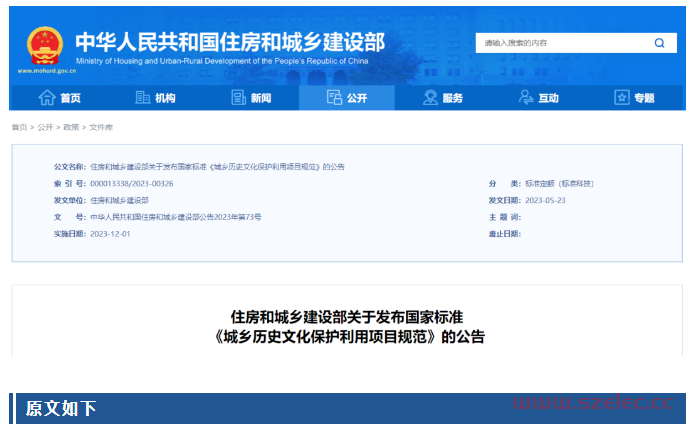Image resolution: width=693 pixels, height=429 pixels.
Task: Click the category value 标准定额 (标准科技)
Action: [x=559, y=183]
